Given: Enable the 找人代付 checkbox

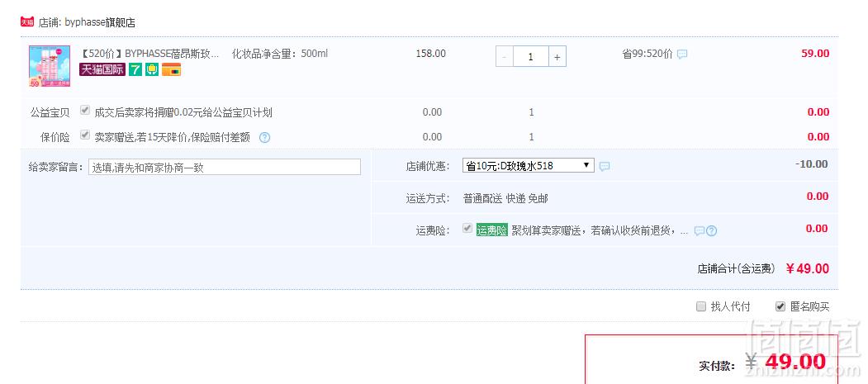Looking at the screenshot, I should click(x=701, y=306).
